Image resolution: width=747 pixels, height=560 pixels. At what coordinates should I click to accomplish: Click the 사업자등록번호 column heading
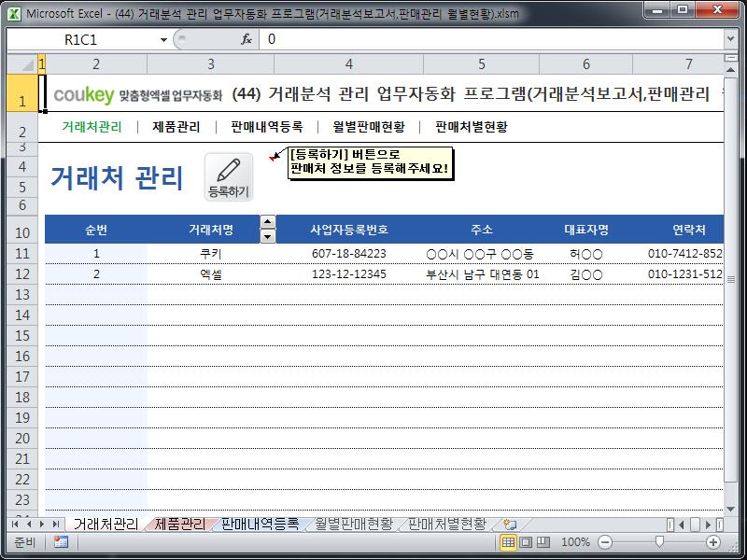tap(348, 230)
